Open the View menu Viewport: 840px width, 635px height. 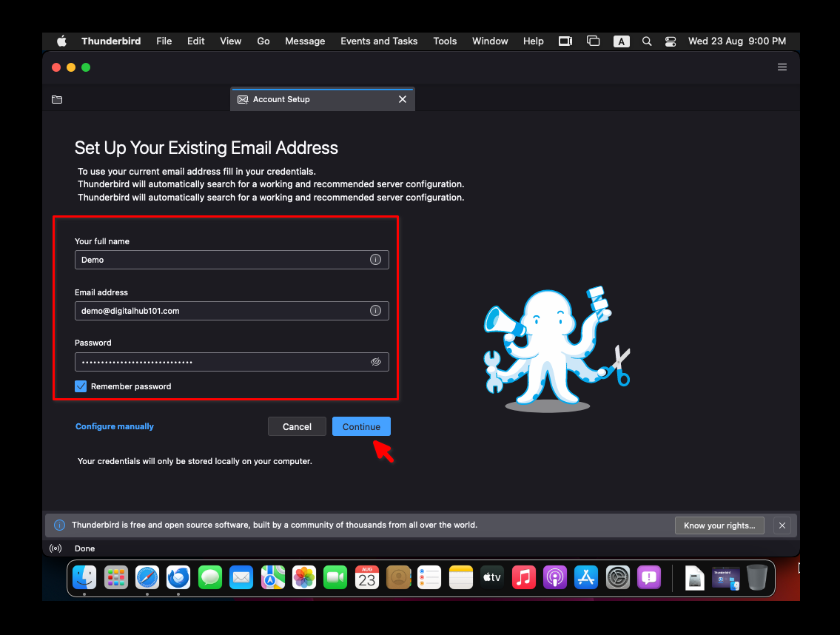tap(230, 41)
